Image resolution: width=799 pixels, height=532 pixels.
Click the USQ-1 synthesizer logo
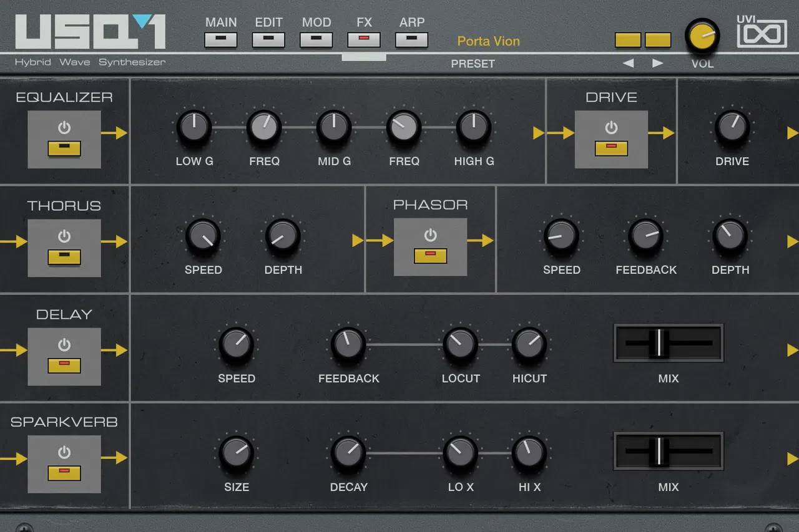click(x=91, y=32)
